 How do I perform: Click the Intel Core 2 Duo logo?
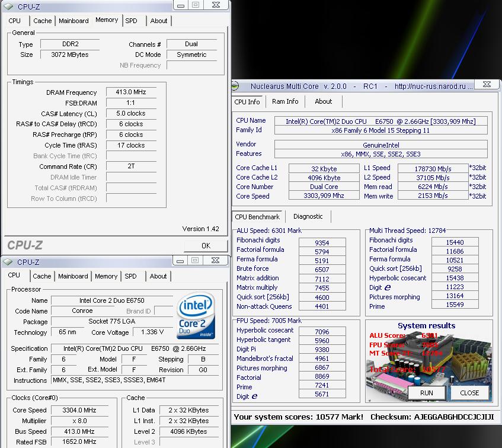(x=196, y=315)
